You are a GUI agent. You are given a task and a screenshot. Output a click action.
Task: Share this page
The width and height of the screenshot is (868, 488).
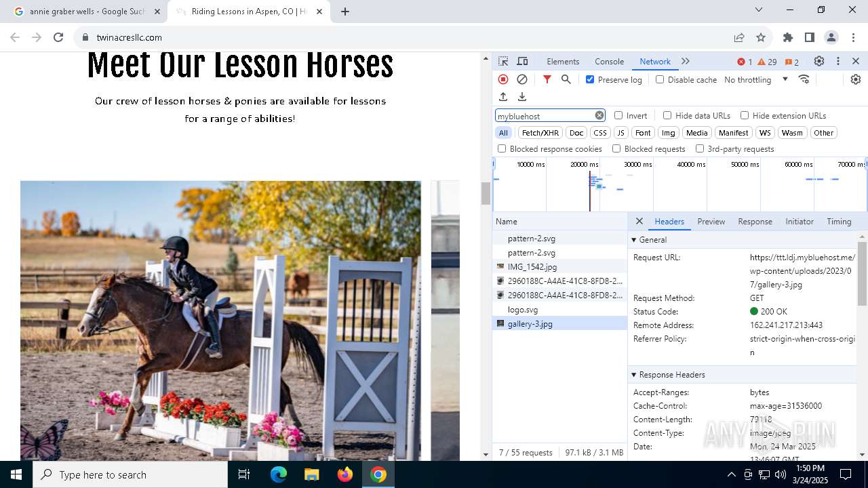point(739,37)
